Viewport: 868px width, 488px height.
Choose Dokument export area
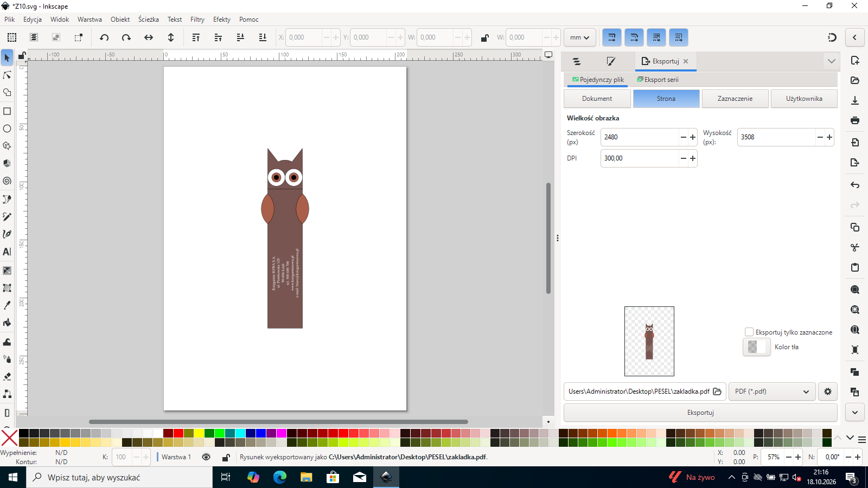tap(597, 99)
